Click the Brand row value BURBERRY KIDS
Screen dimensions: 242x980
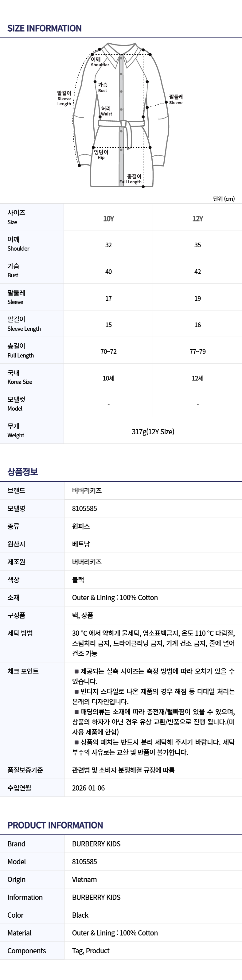[96, 844]
